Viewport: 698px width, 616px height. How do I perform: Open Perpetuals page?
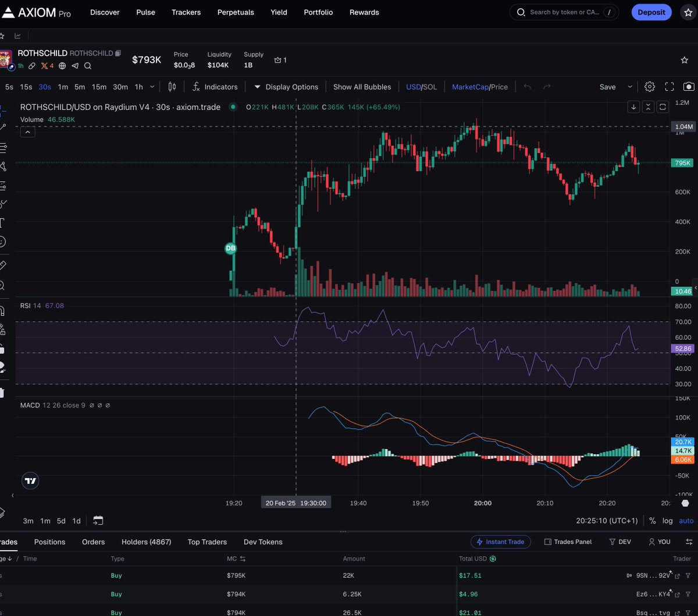[x=236, y=12]
